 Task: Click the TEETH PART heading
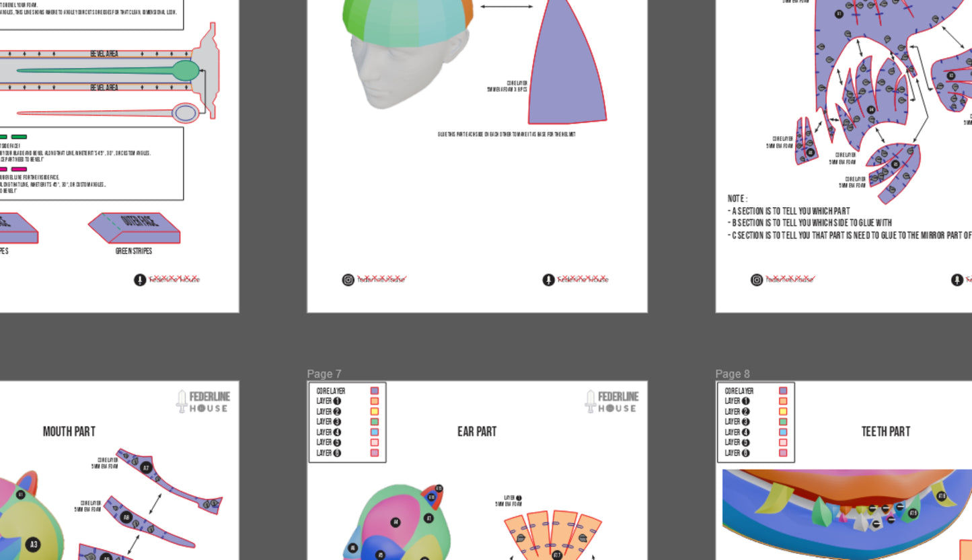tap(885, 432)
